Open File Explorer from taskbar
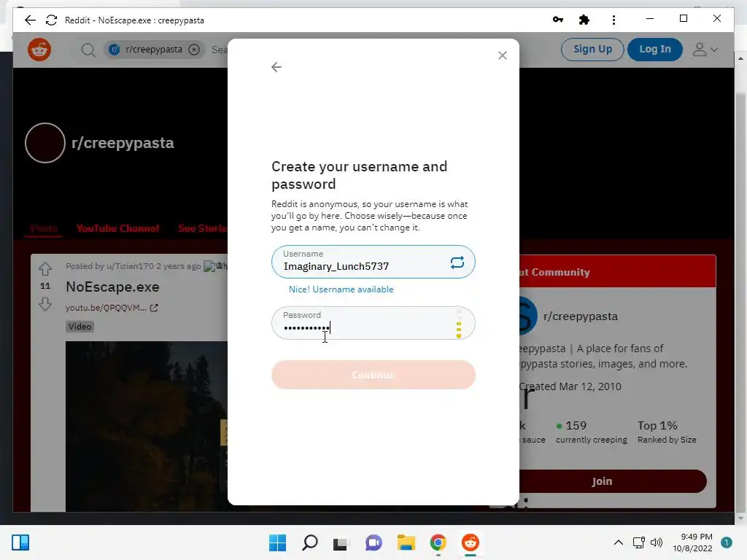 [406, 542]
